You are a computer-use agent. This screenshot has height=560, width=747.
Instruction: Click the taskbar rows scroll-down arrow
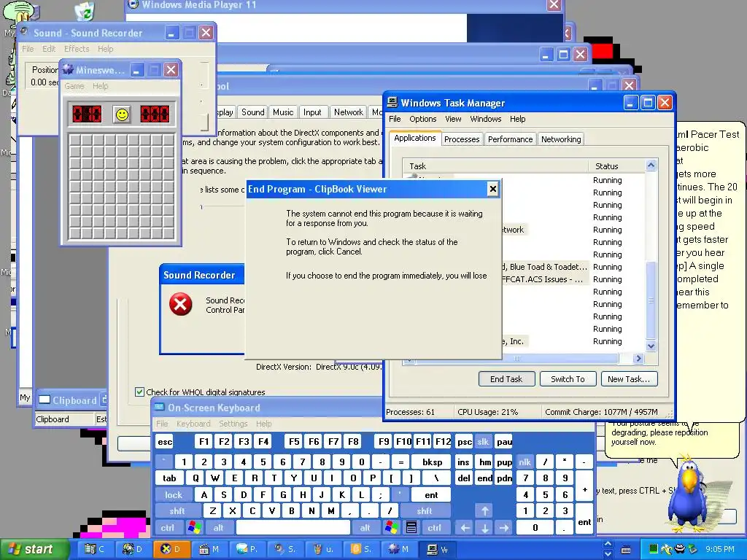(x=608, y=554)
